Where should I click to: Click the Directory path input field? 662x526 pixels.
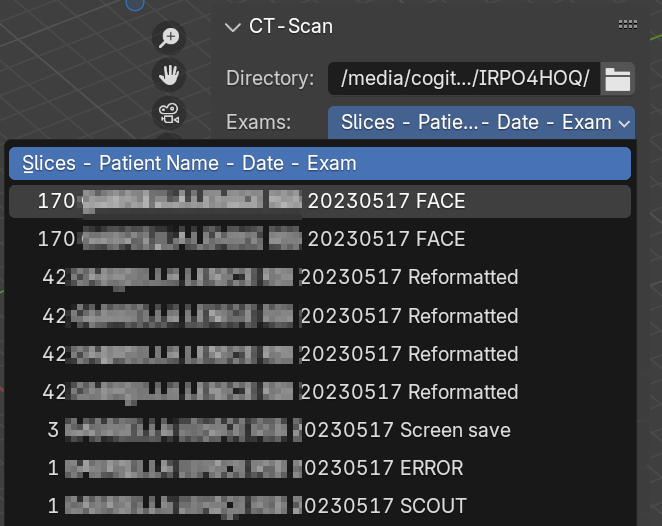pos(464,79)
